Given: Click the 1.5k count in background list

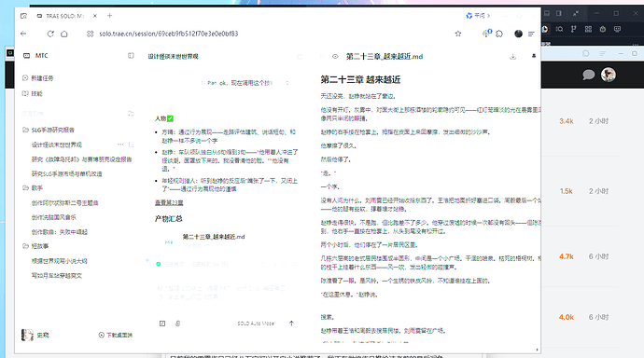Looking at the screenshot, I should [566, 191].
